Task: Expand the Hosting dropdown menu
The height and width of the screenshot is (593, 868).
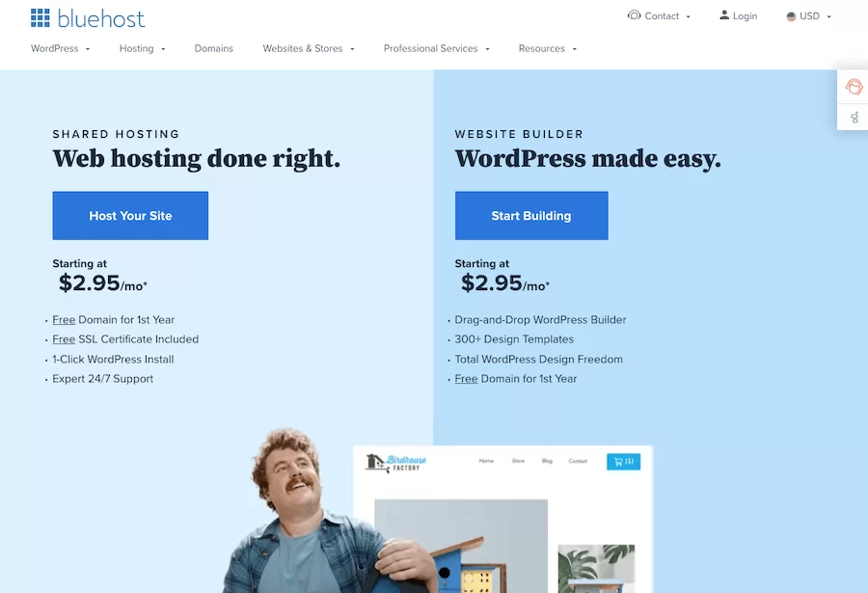Action: 143,49
